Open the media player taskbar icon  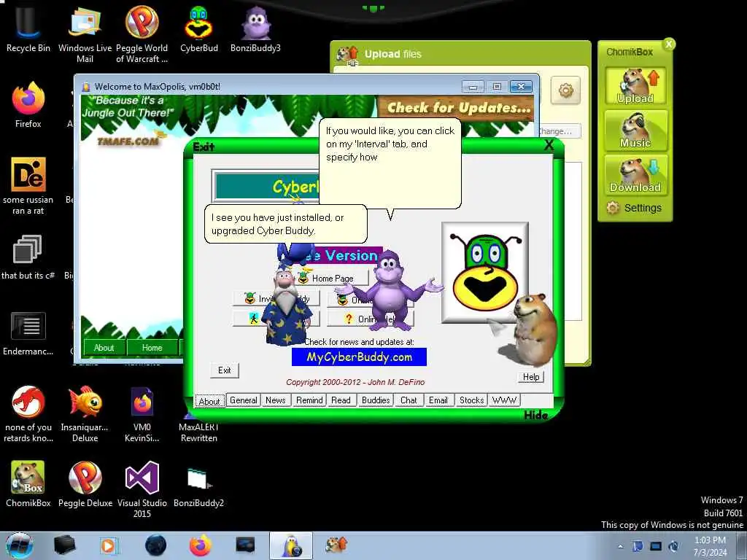point(109,545)
